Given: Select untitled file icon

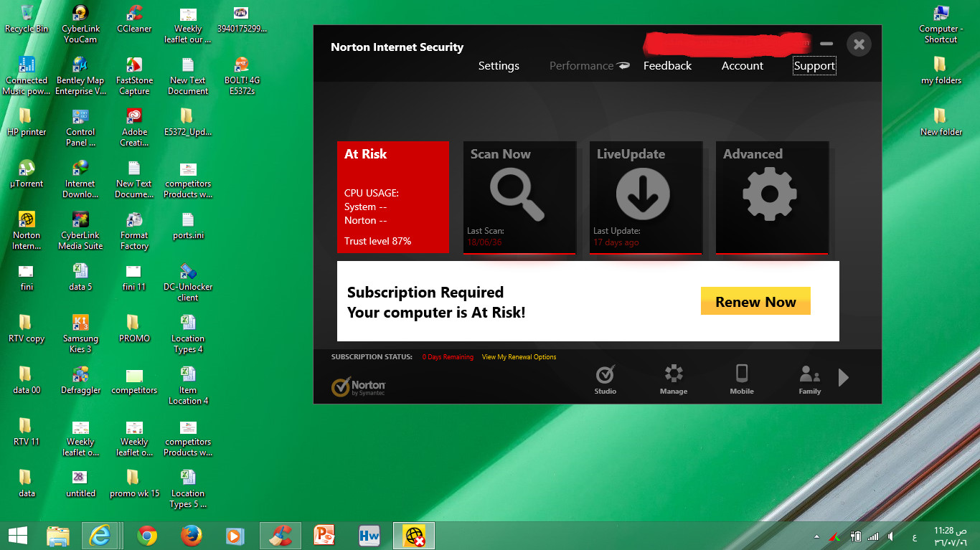Looking at the screenshot, I should click(x=80, y=484).
